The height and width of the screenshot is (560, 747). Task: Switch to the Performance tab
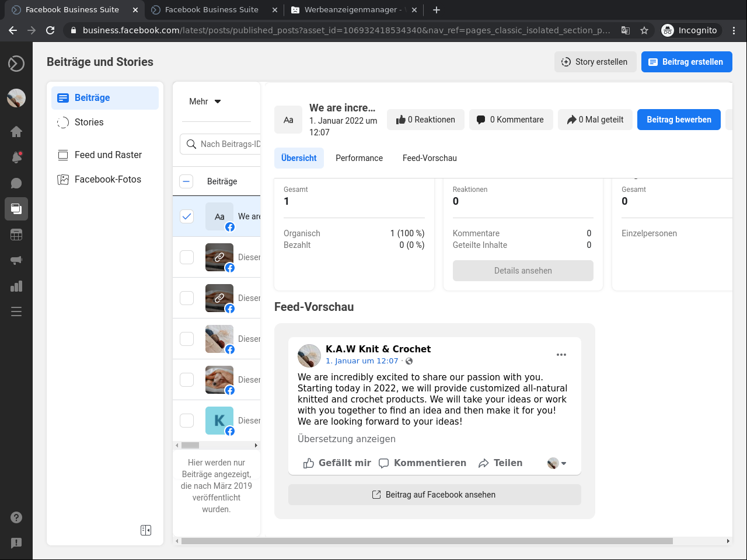[359, 158]
